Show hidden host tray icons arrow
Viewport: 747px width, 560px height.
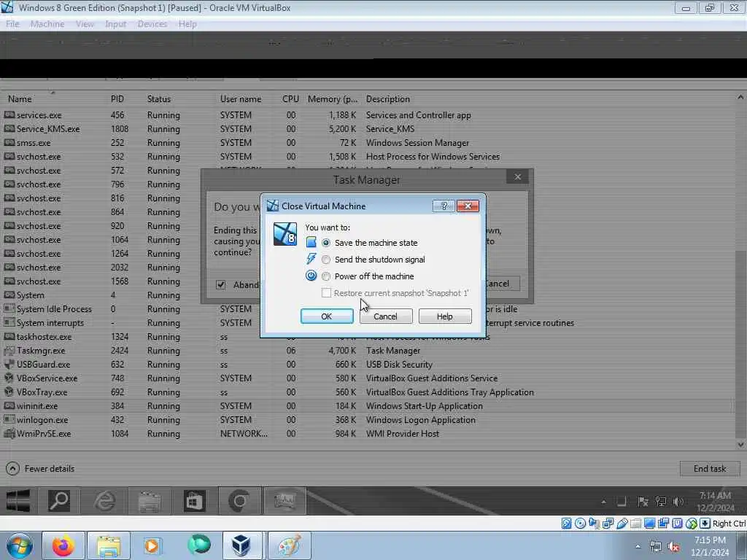(x=638, y=547)
